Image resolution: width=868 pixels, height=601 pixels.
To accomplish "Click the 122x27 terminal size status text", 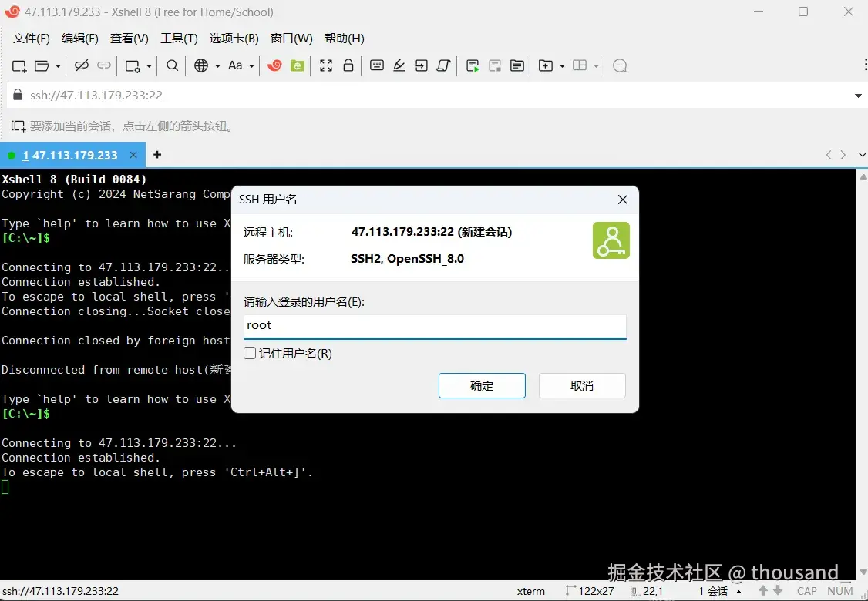I will 596,591.
